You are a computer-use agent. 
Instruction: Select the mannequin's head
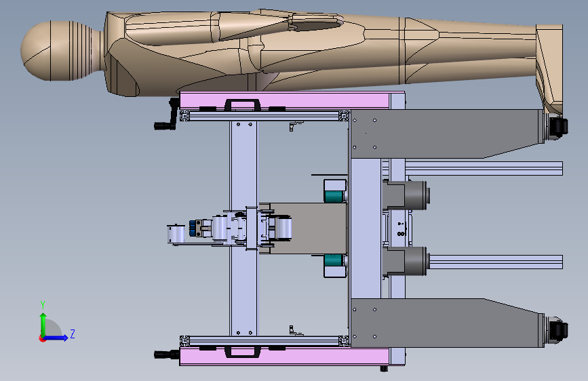tap(56, 51)
